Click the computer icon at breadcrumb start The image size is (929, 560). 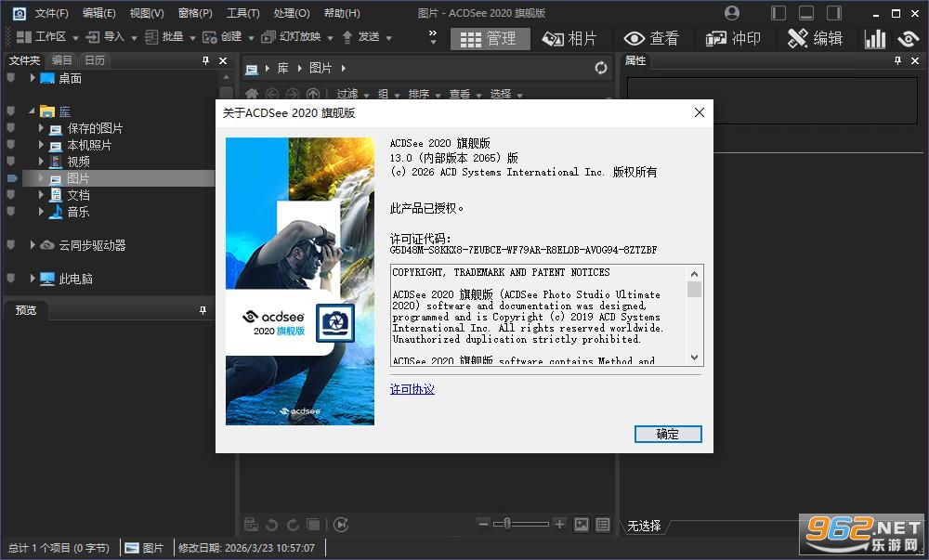[x=252, y=69]
